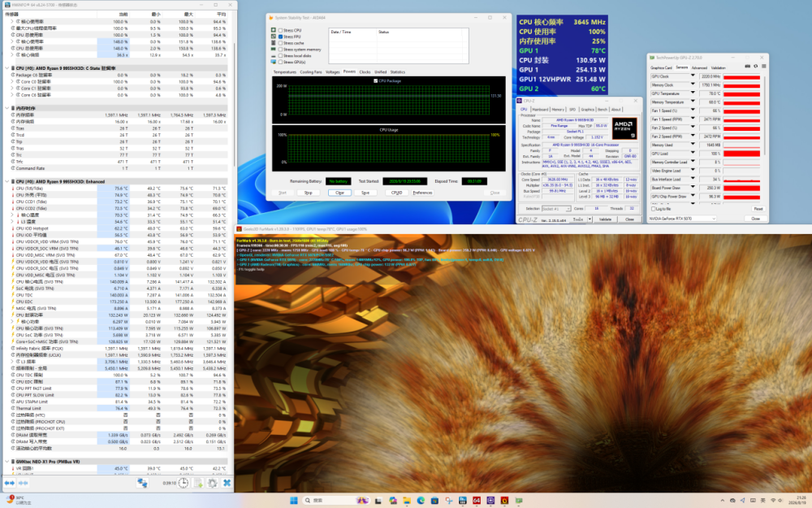Click GPU-Z screenshot camera icon
The width and height of the screenshot is (812, 508).
coord(747,67)
